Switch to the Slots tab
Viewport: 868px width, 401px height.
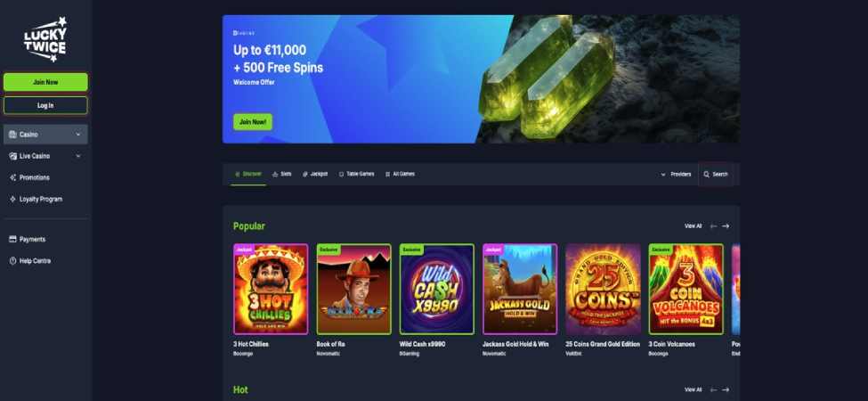click(282, 174)
